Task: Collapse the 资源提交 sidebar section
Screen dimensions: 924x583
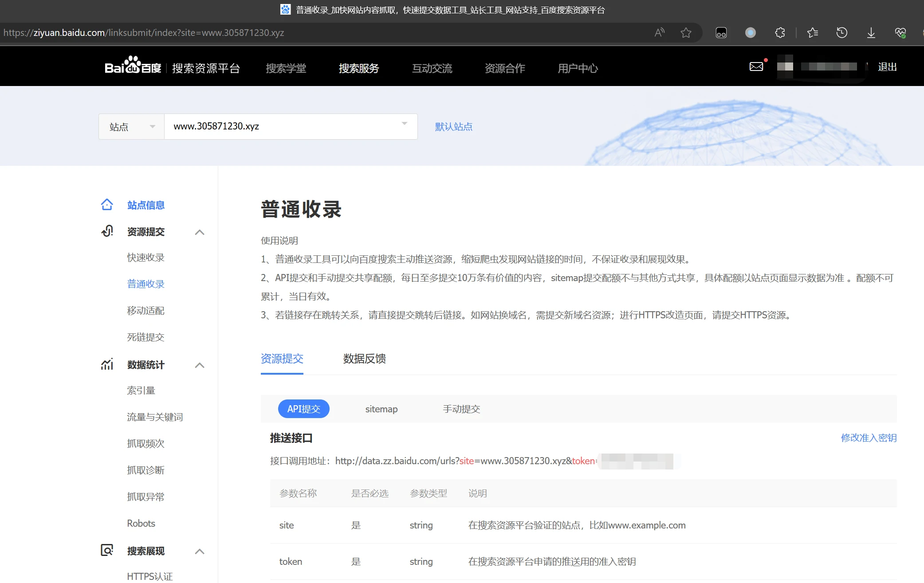Action: coord(200,232)
